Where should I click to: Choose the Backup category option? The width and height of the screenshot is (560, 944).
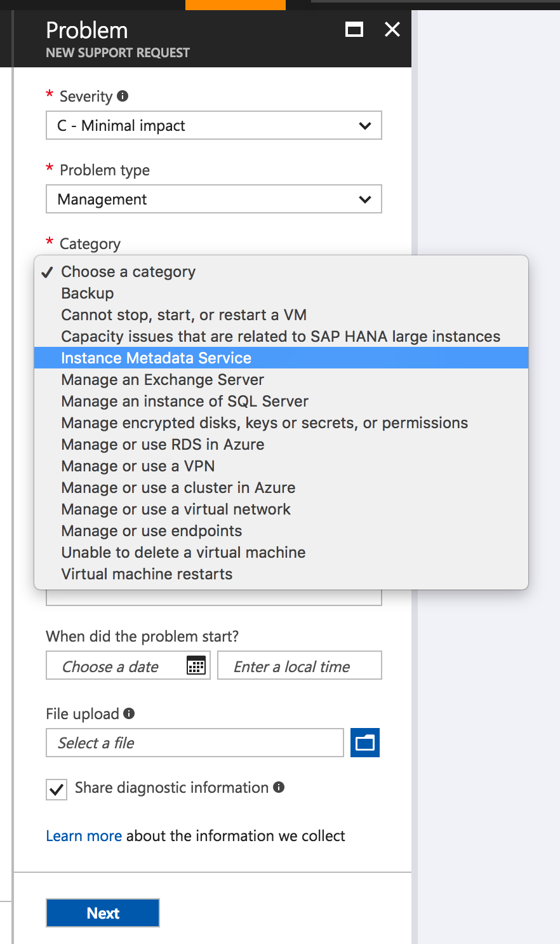(x=88, y=293)
